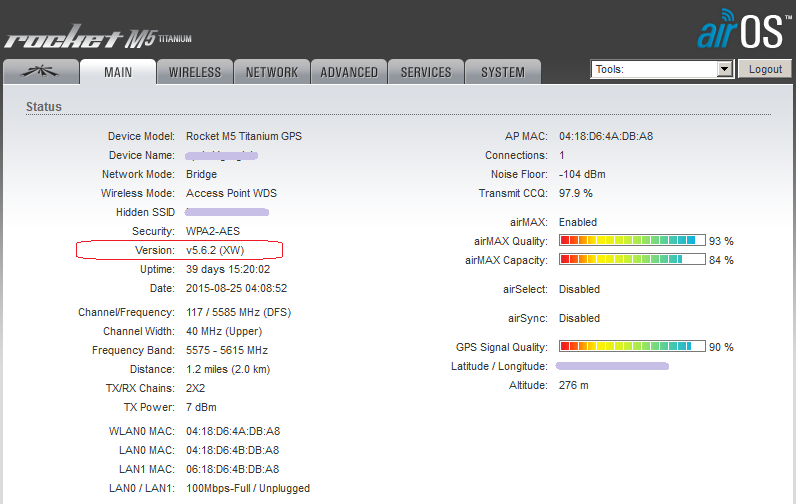
Task: Switch to the SYSTEM tab
Action: (x=503, y=72)
